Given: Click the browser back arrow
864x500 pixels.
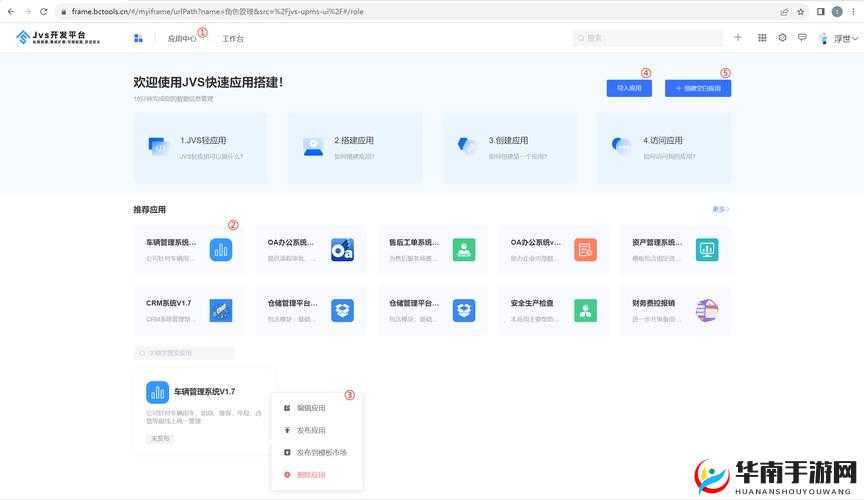Looking at the screenshot, I should pyautogui.click(x=10, y=11).
